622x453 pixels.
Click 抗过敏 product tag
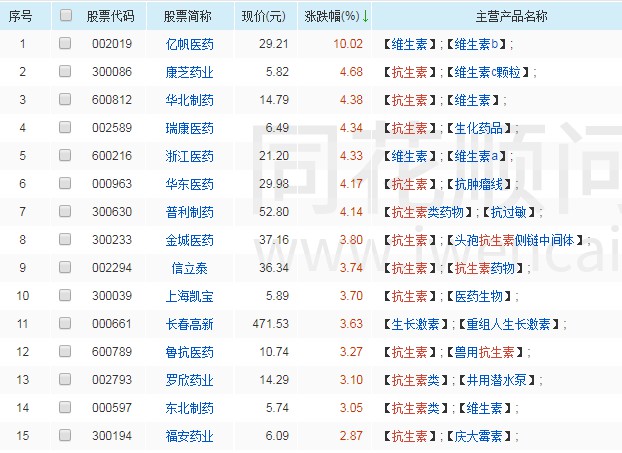tap(509, 212)
